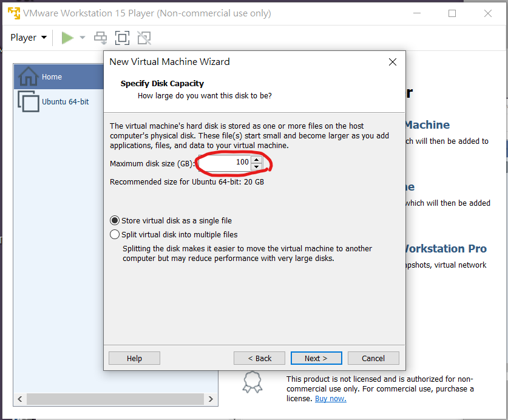The image size is (508, 420).
Task: Click the green Power On play icon
Action: (x=67, y=38)
